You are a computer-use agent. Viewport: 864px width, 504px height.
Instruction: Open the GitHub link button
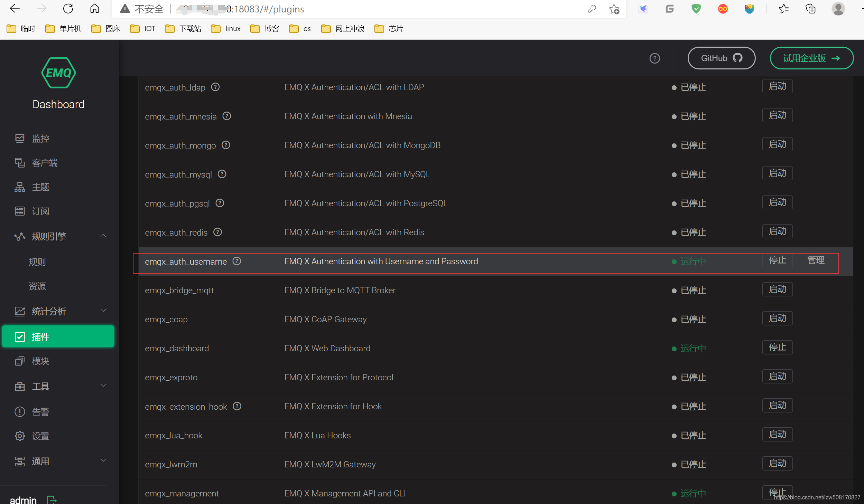(721, 58)
